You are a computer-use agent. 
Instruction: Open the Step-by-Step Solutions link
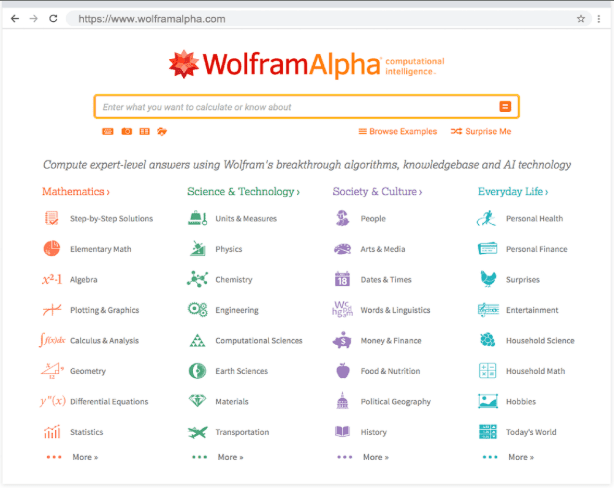tap(111, 218)
